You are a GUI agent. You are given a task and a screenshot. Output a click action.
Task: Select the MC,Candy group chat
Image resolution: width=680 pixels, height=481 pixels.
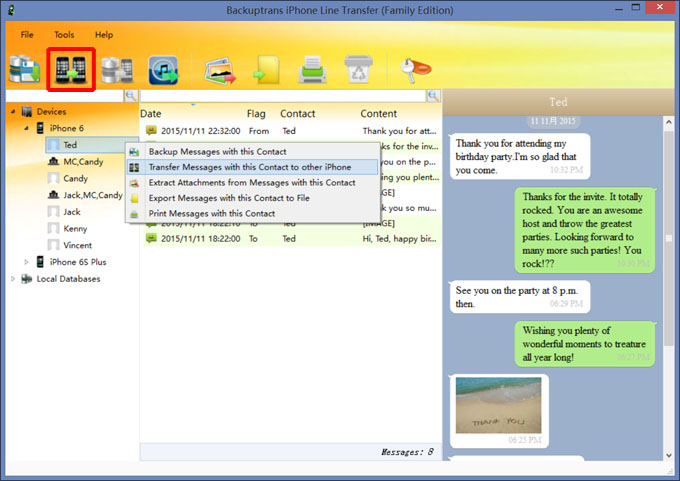[83, 162]
